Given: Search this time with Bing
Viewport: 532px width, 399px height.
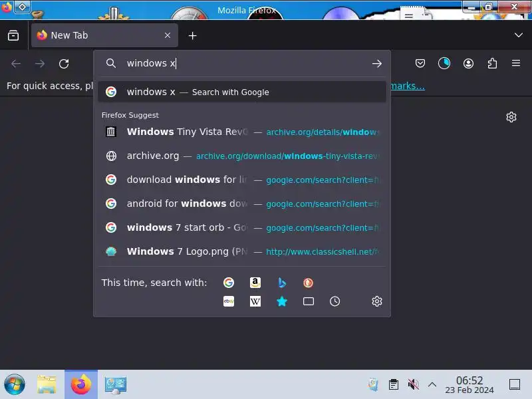Looking at the screenshot, I should click(x=281, y=282).
